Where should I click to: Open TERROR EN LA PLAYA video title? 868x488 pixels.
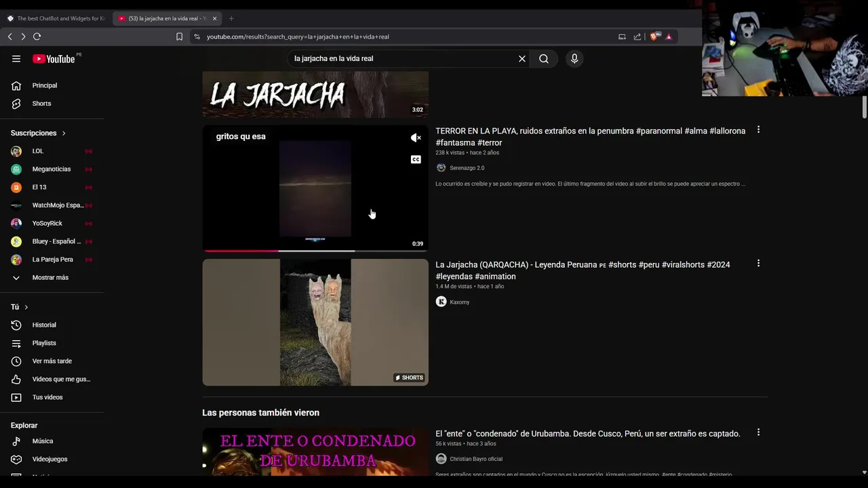(x=590, y=137)
